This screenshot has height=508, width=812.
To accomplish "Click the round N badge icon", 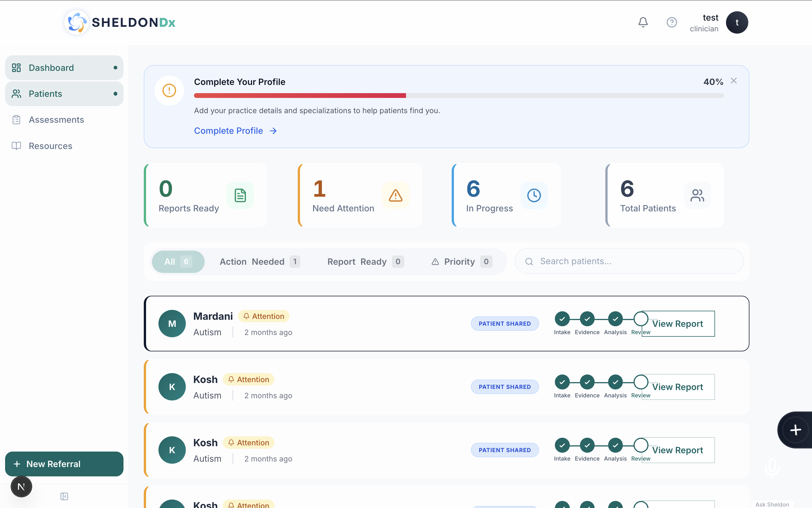I will click(21, 487).
